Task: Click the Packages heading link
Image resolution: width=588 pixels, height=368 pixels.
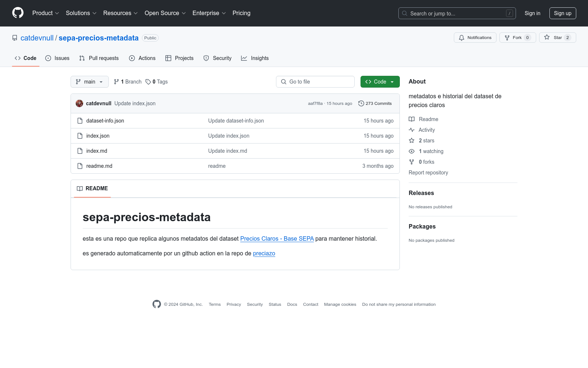Action: click(422, 226)
